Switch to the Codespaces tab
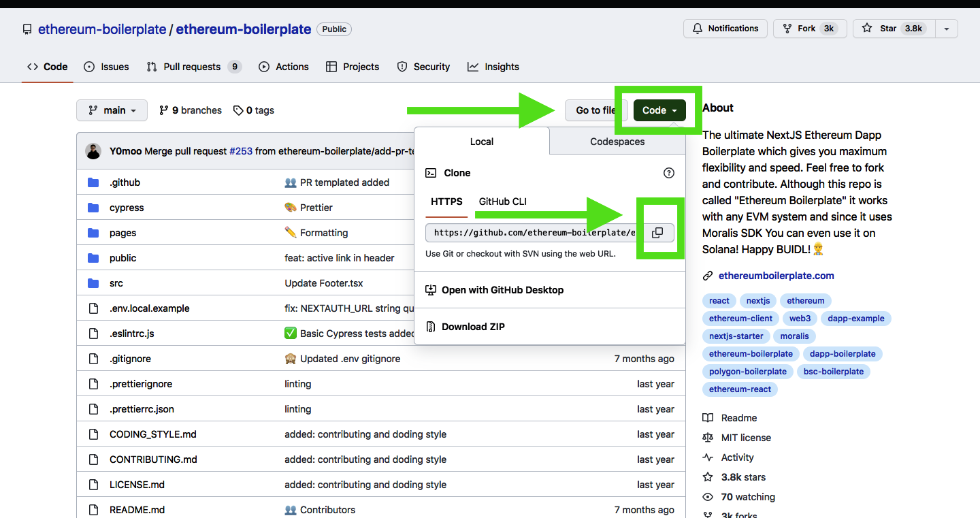 pyautogui.click(x=617, y=142)
